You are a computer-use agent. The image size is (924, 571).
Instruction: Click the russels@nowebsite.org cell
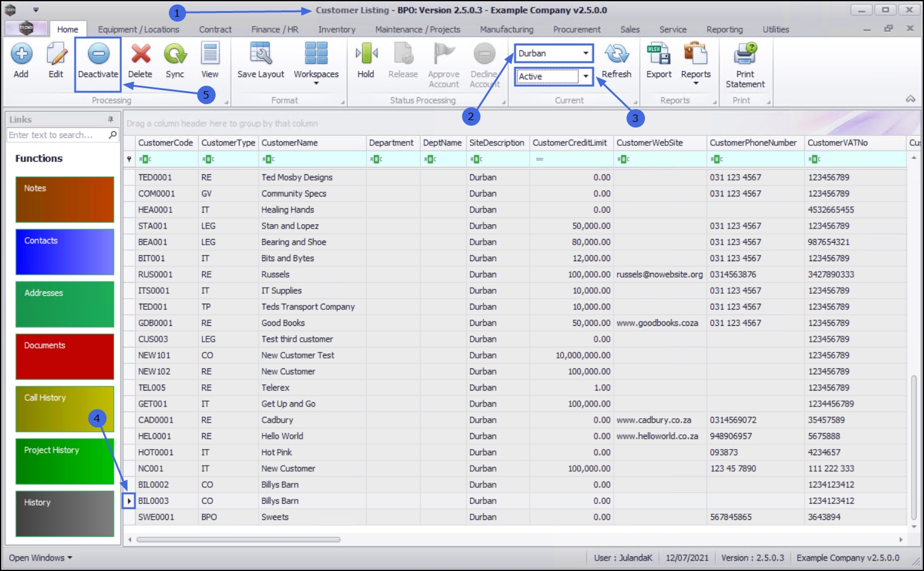(660, 275)
